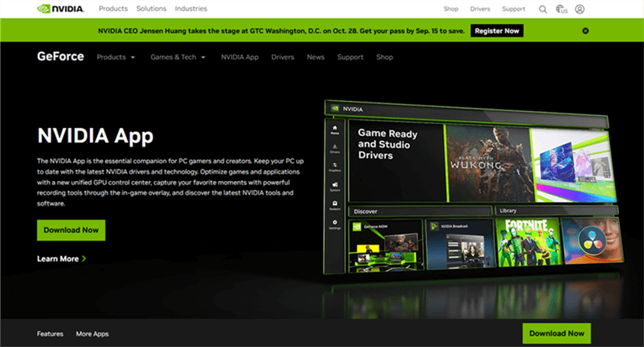Click the NVIDIA App heading text
This screenshot has width=644, height=347.
(x=95, y=136)
